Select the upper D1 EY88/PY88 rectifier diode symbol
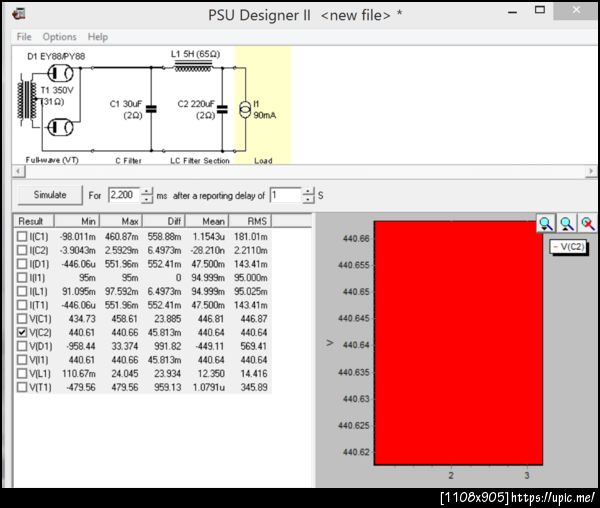The width and height of the screenshot is (600, 508). 60,73
